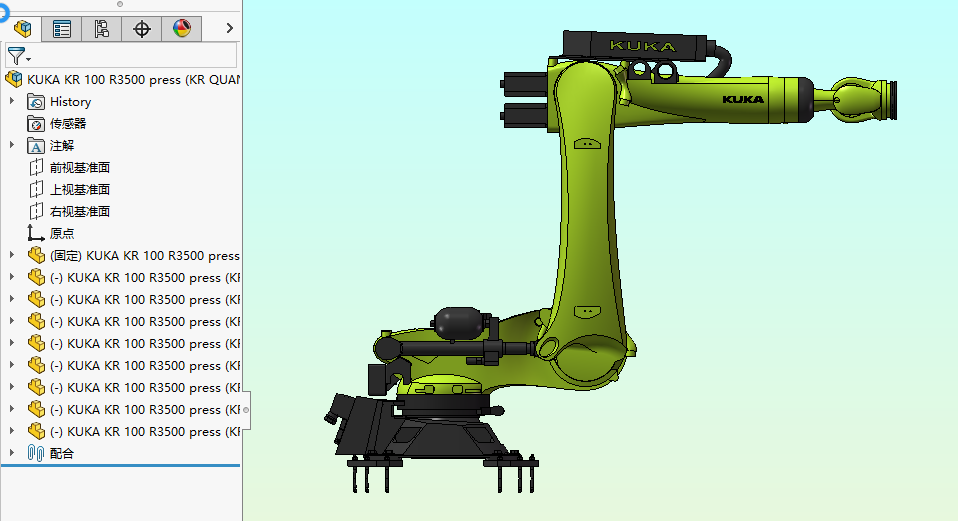Image resolution: width=958 pixels, height=521 pixels.
Task: Open the tree filter funnel dropdown
Action: coord(19,56)
